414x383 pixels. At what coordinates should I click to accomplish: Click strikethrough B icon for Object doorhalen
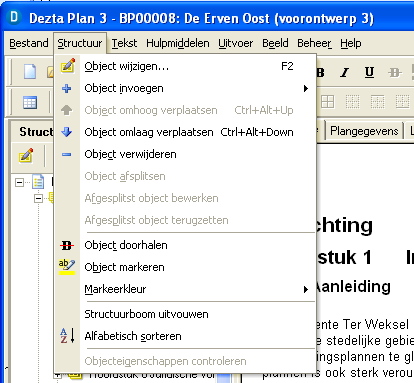pyautogui.click(x=67, y=246)
